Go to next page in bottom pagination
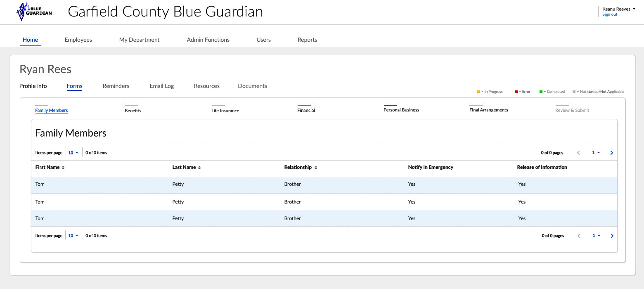Screen dimensions: 644x289 coord(612,236)
